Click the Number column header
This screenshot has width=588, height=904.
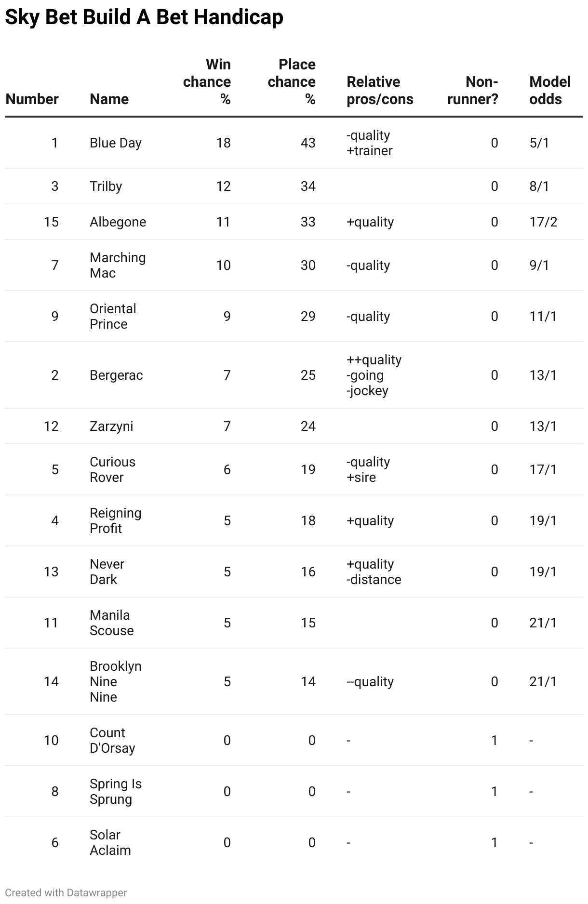click(x=32, y=99)
